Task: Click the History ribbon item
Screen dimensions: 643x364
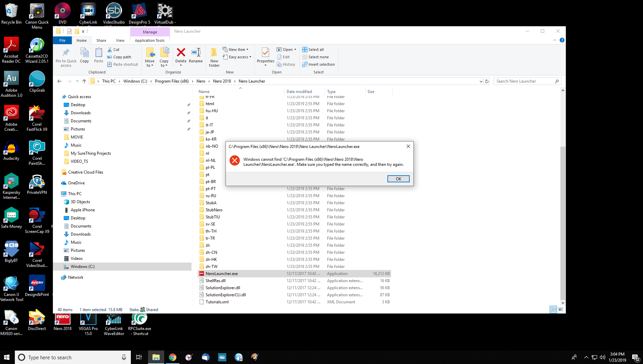Action: pos(286,64)
